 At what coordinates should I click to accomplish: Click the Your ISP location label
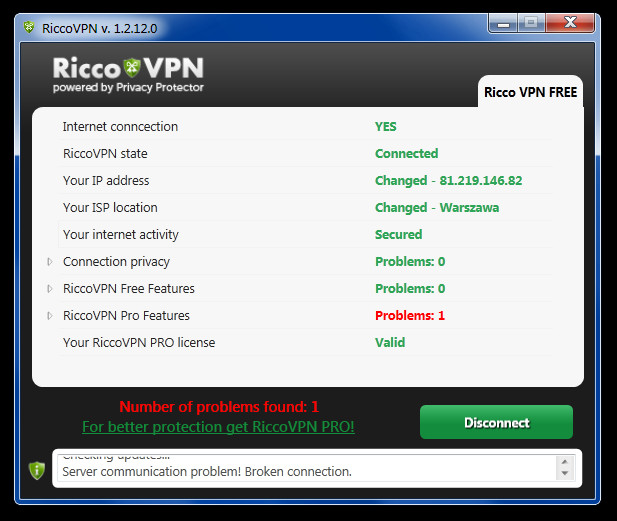[110, 207]
